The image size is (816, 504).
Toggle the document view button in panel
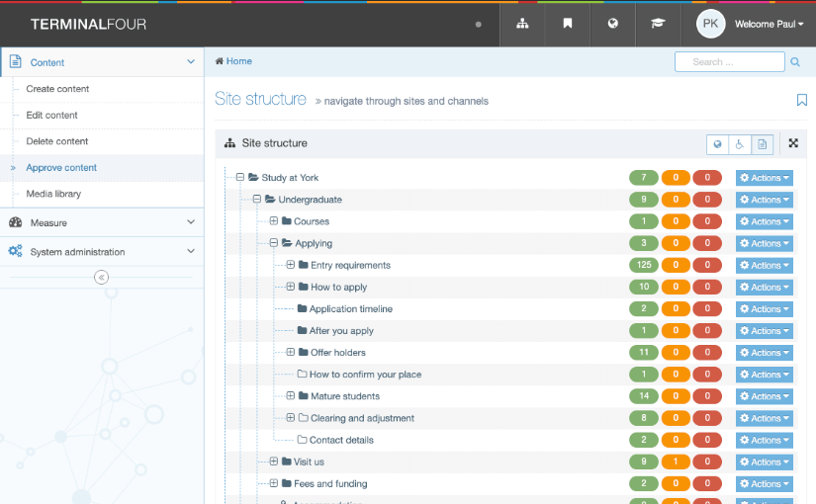pos(763,144)
